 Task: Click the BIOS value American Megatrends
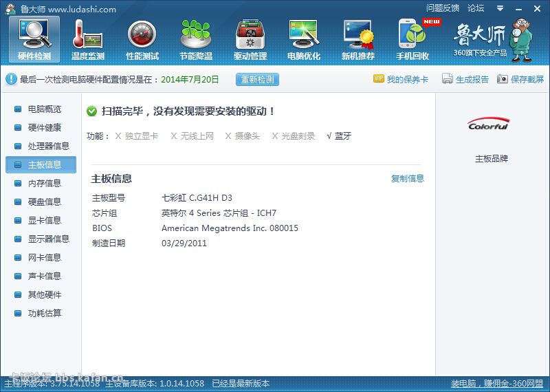coord(230,228)
